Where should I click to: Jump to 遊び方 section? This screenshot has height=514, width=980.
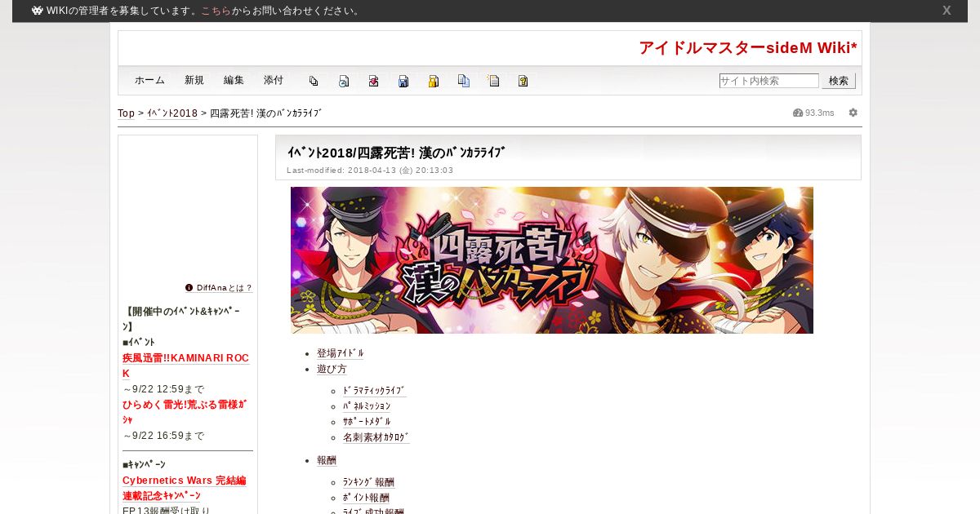tap(332, 369)
